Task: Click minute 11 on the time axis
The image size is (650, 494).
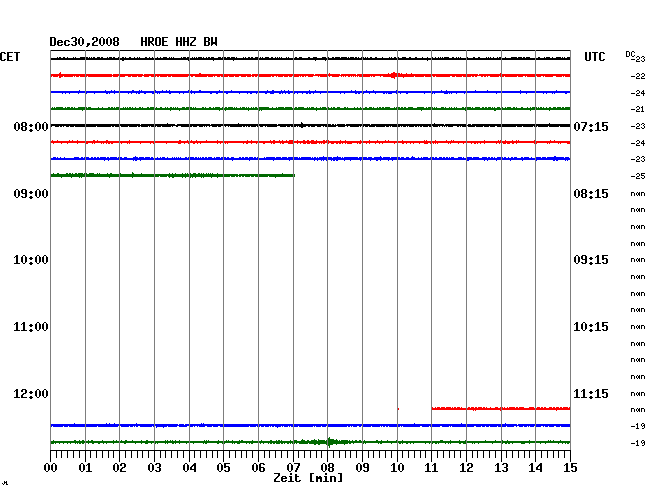Action: tap(431, 468)
